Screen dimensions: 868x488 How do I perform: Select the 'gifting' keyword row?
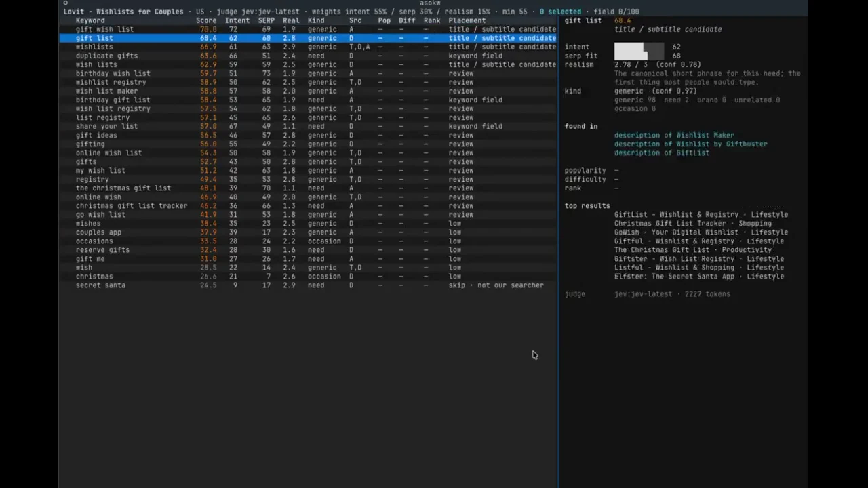308,144
